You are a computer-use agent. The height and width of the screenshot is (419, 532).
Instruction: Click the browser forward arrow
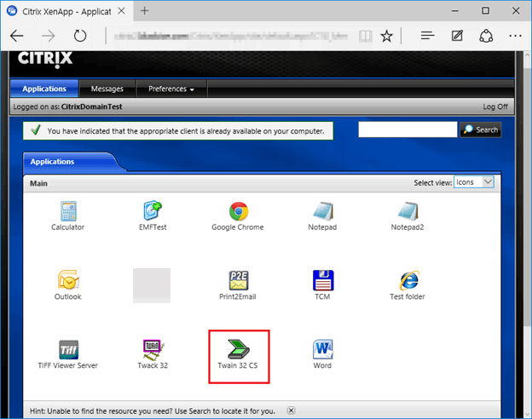point(49,36)
